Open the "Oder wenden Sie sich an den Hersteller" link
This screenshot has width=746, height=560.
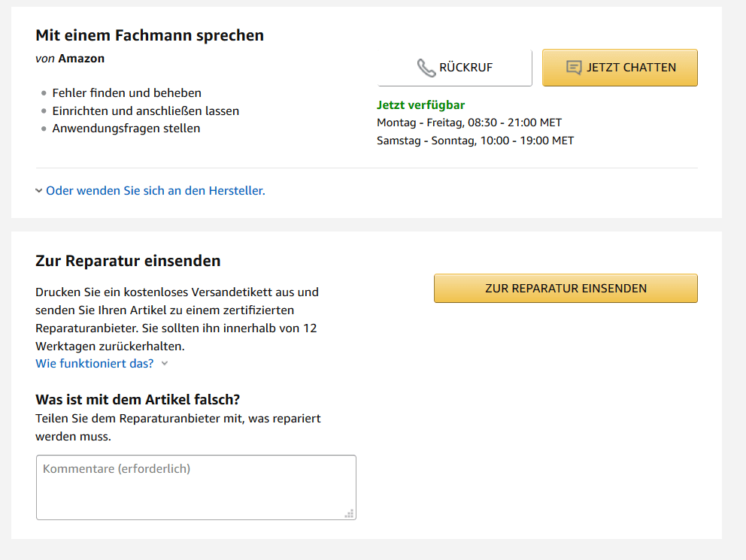[x=156, y=191]
